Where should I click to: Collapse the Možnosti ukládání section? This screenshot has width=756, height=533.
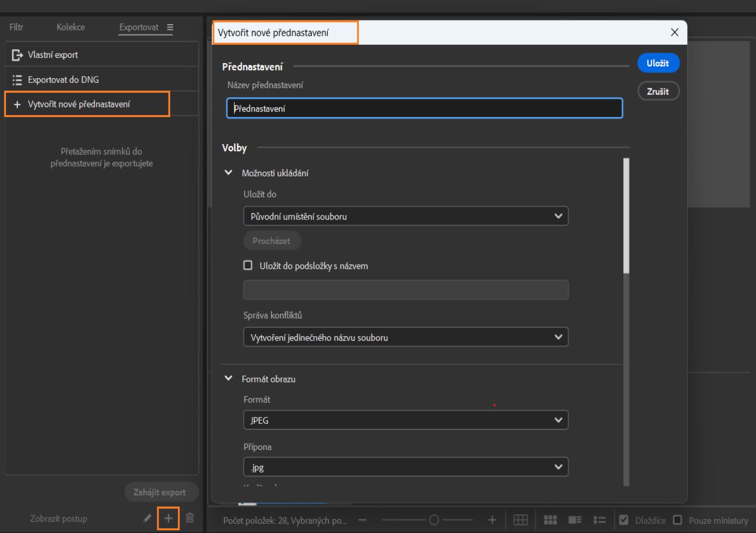click(x=229, y=172)
